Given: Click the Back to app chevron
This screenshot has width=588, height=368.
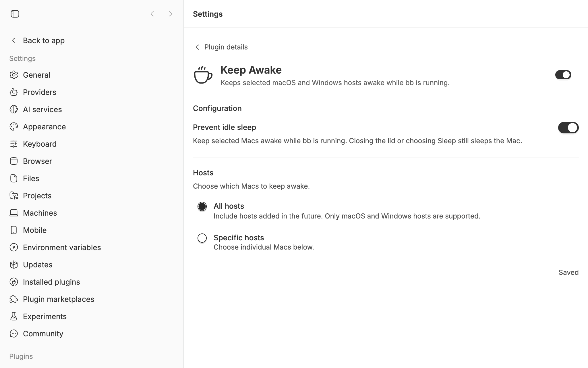Looking at the screenshot, I should [x=14, y=40].
